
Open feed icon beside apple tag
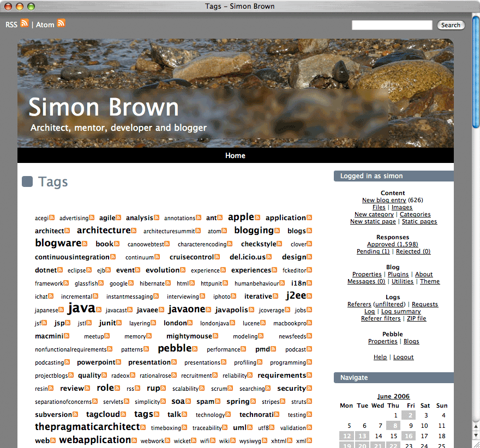coord(257,217)
